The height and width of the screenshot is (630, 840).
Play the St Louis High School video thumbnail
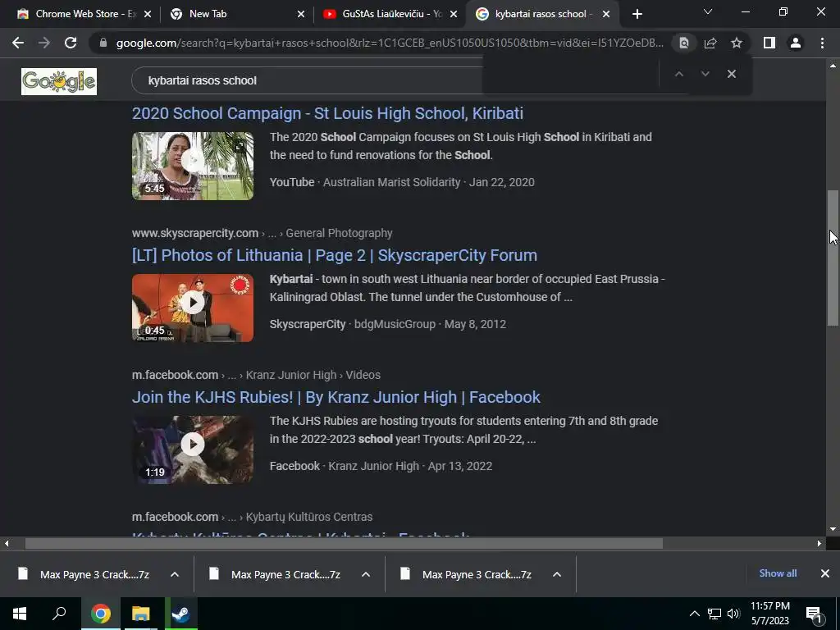192,166
